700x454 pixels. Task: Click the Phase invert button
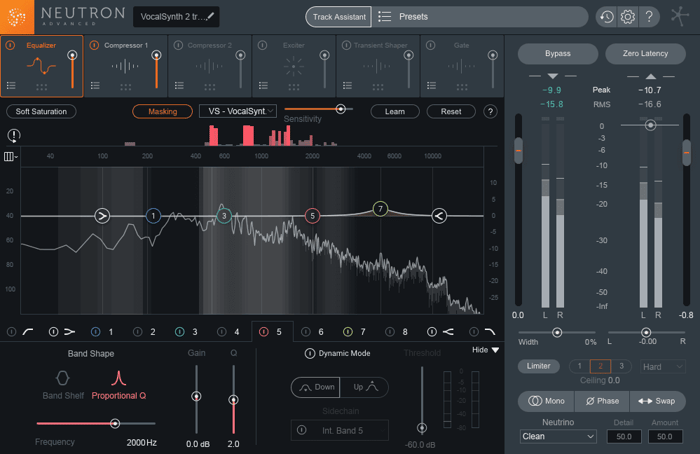[x=602, y=401]
